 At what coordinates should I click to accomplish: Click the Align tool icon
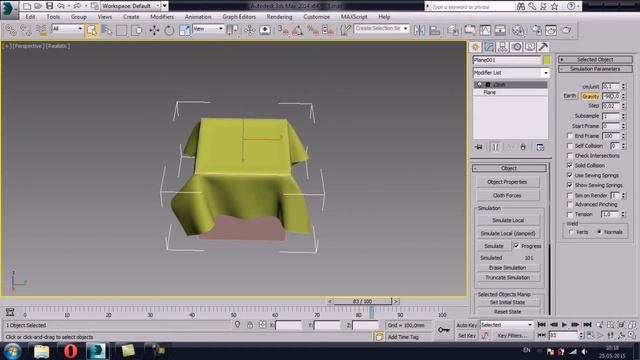click(x=434, y=30)
